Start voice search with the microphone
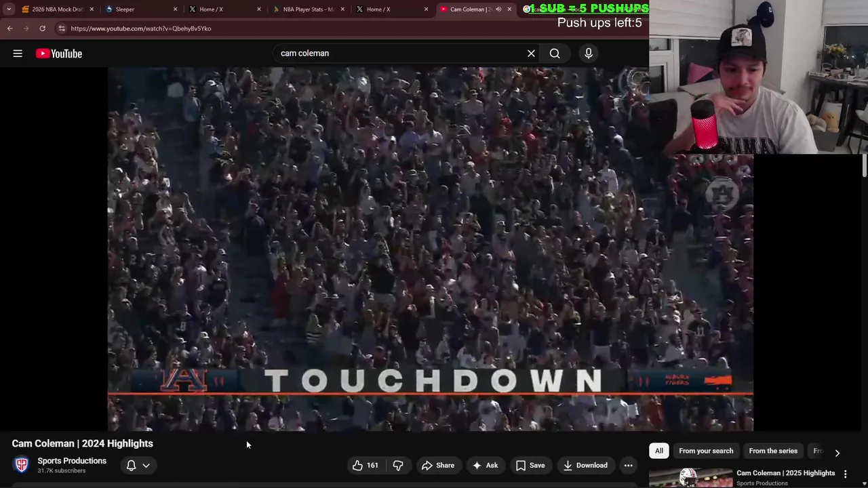The width and height of the screenshot is (868, 488). pyautogui.click(x=589, y=54)
